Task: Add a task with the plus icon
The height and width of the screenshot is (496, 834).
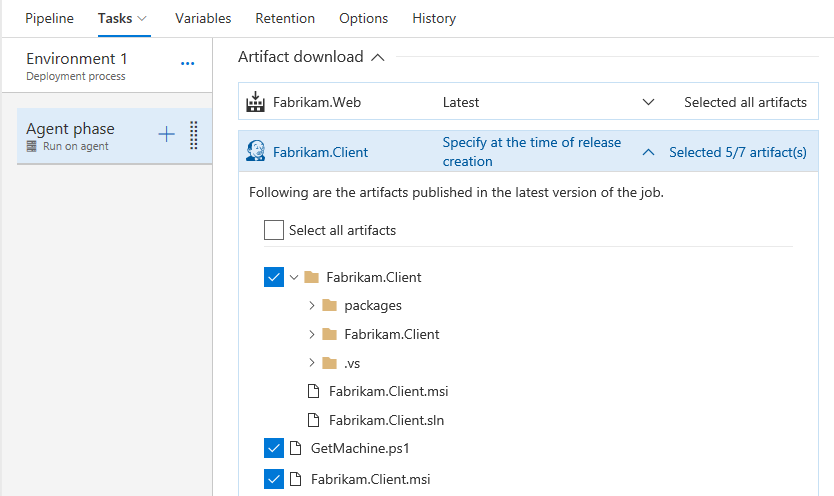Action: (166, 135)
